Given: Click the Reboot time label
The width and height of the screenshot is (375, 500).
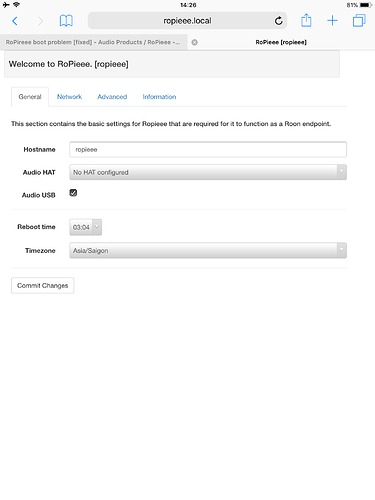Looking at the screenshot, I should pyautogui.click(x=36, y=227).
